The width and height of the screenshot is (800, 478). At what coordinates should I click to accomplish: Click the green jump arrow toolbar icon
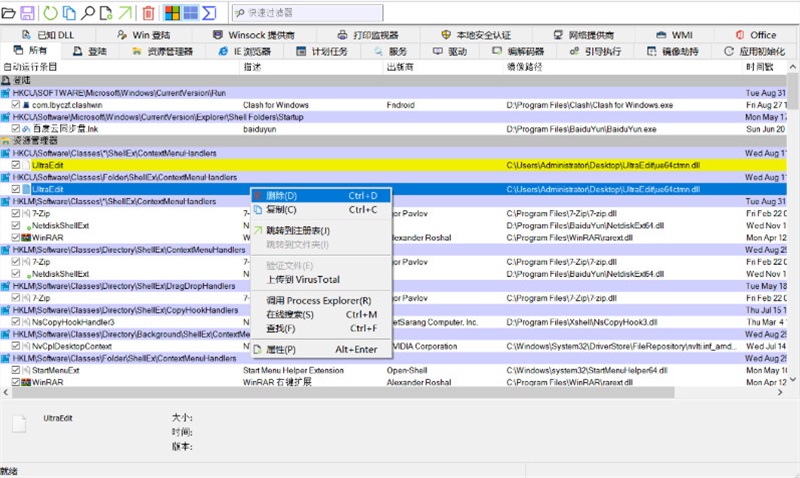(125, 13)
